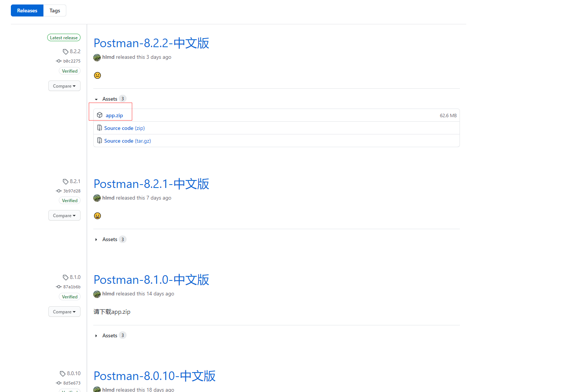
Task: Click Verified badge for release 8.2.2
Action: click(x=70, y=71)
